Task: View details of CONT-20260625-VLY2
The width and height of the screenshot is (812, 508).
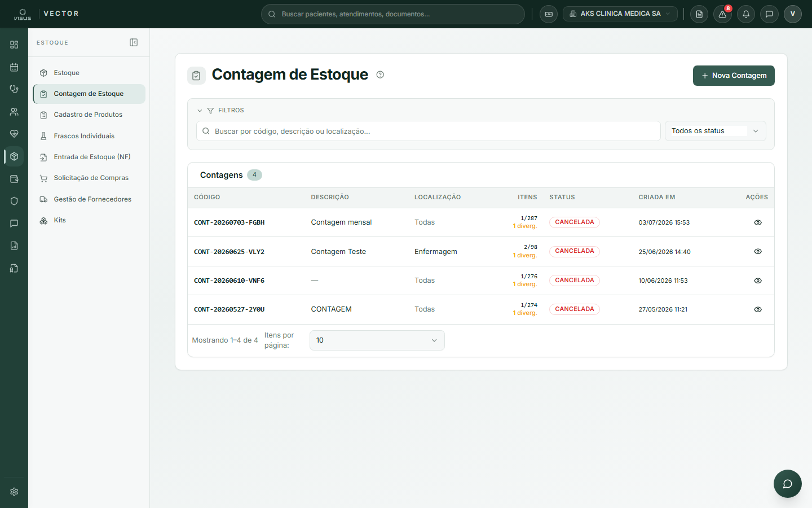Action: (758, 251)
